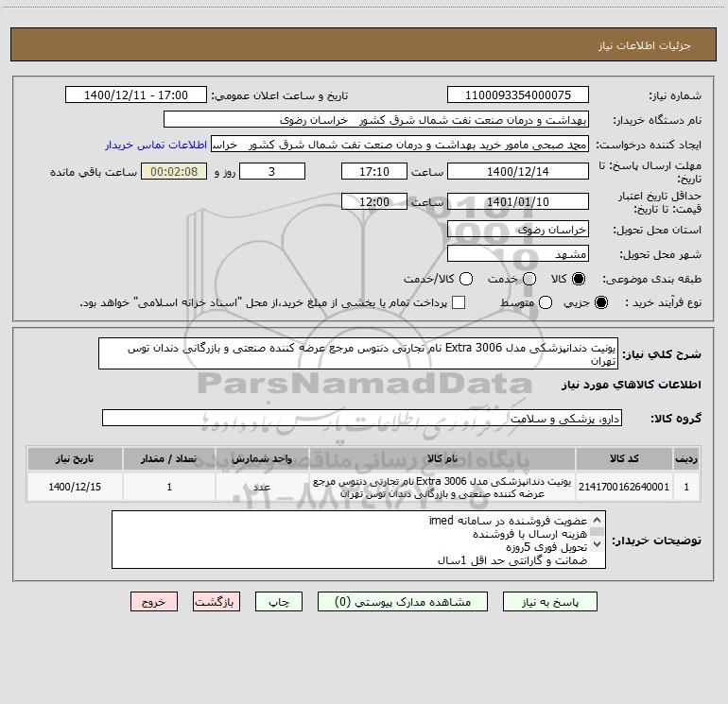The width and height of the screenshot is (728, 704).
Task: Click the تاریخ نیاز column header
Action: (75, 458)
